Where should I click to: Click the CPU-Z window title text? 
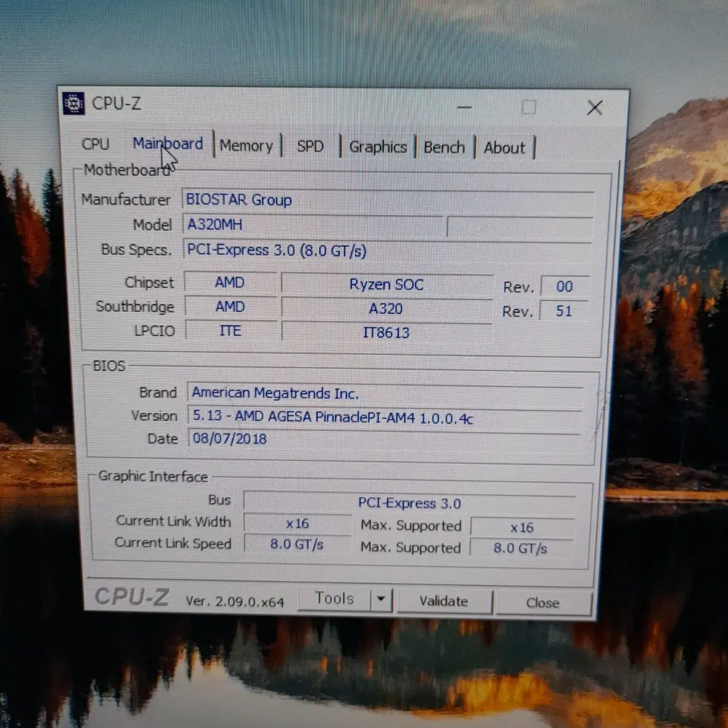(116, 103)
